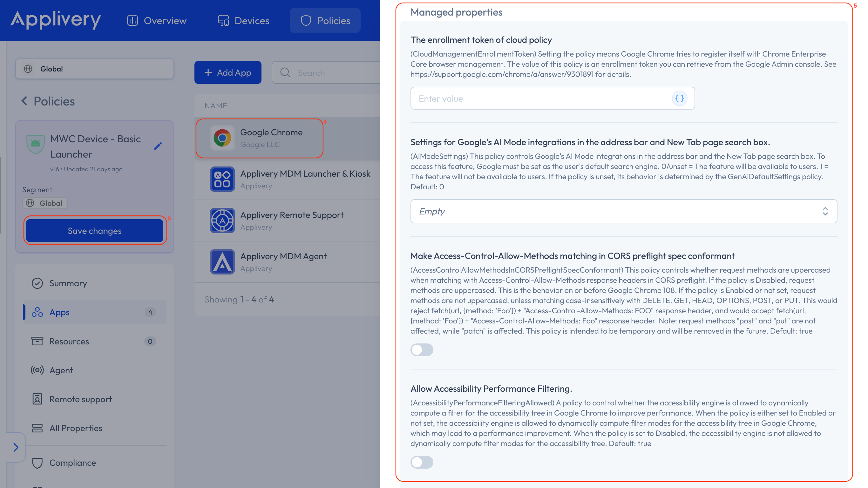Open the Agent section
Screen dimensions: 868x488
click(x=95, y=370)
